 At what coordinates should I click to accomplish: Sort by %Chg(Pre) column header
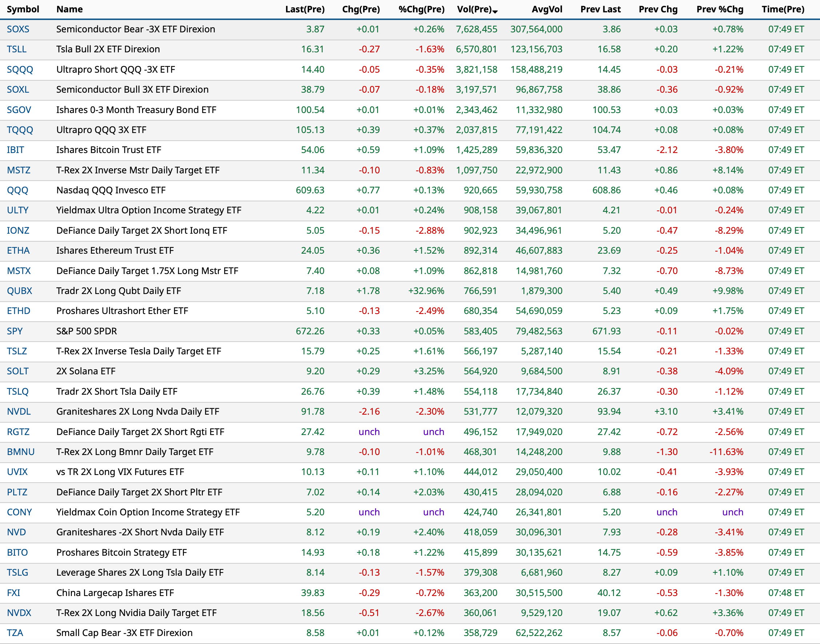(x=421, y=9)
